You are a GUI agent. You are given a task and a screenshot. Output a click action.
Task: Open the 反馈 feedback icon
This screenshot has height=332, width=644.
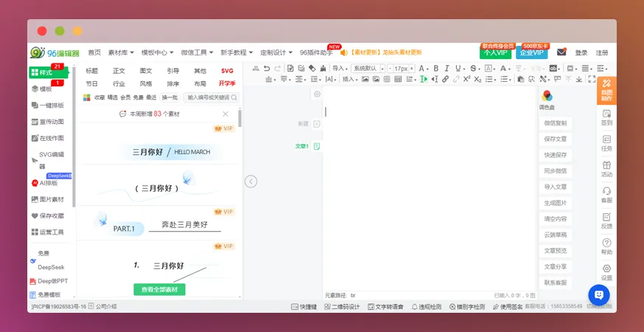[x=606, y=221]
